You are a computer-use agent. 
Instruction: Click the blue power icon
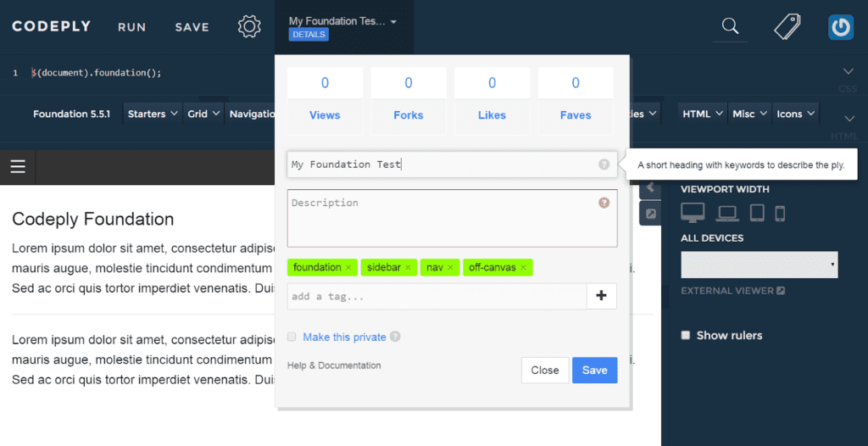coord(840,27)
